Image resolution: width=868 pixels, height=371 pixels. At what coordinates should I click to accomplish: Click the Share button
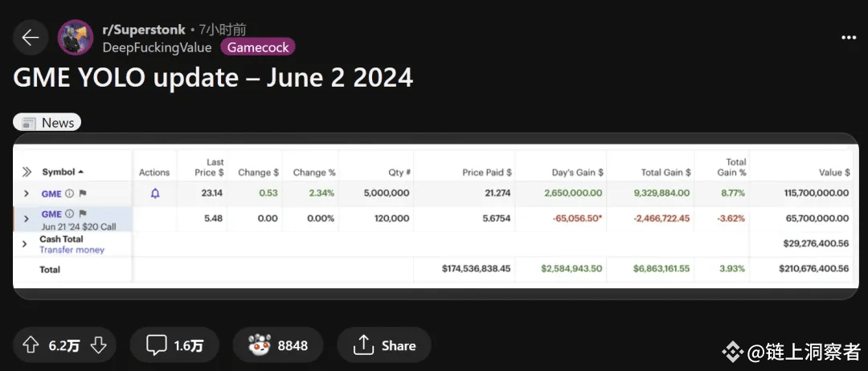[384, 345]
